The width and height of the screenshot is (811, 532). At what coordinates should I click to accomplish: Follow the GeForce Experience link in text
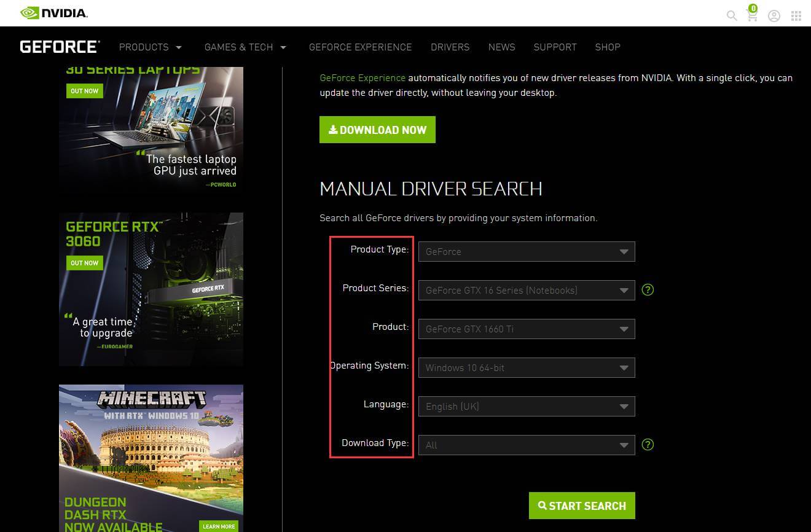(362, 78)
